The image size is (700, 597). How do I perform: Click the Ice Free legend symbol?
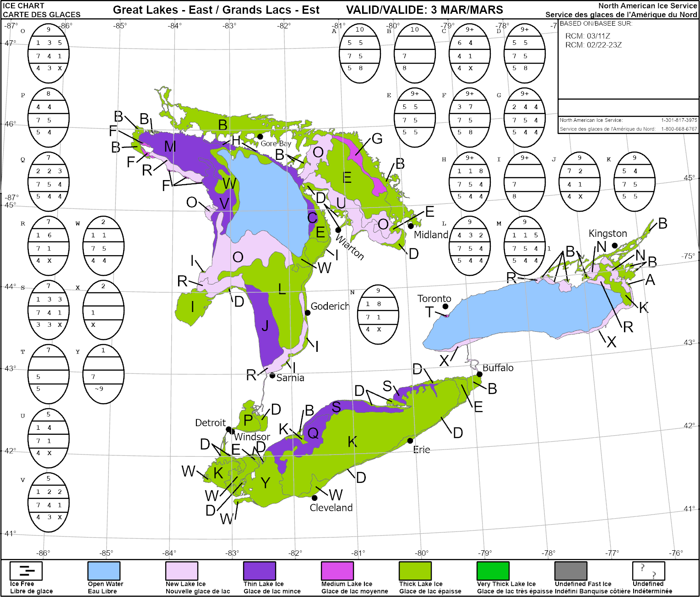26,571
